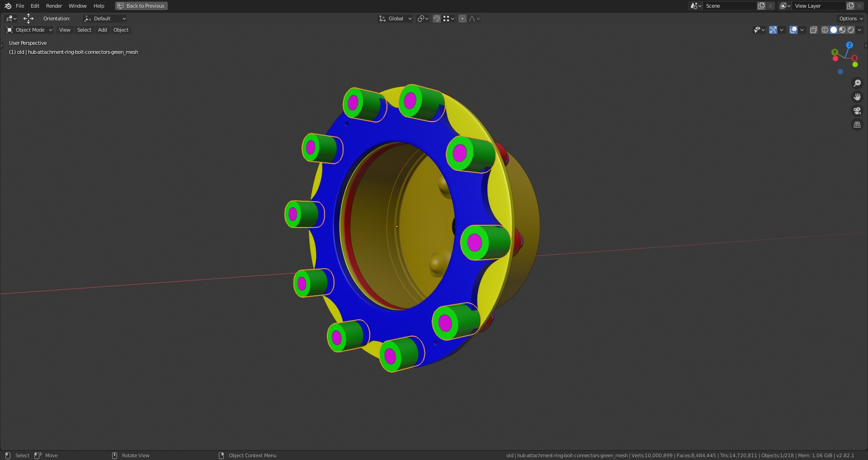Open the Orientation Default dropdown

pyautogui.click(x=105, y=19)
